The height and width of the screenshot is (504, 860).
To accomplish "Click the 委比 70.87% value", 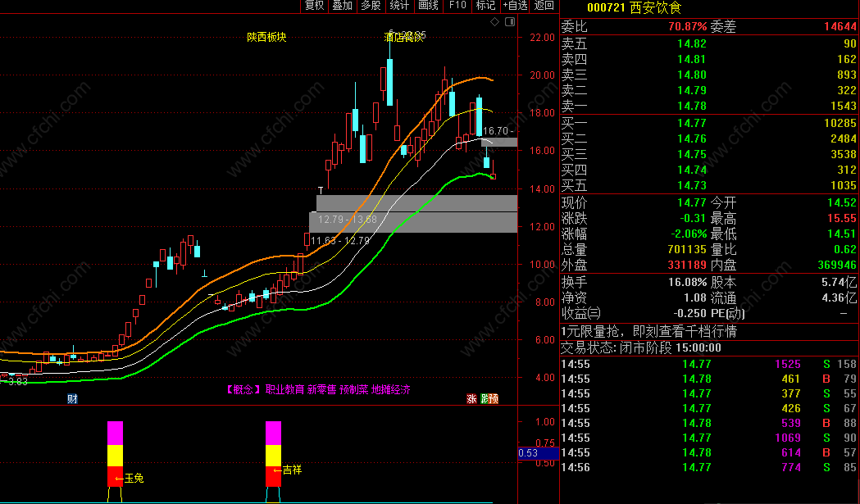I will 687,26.
